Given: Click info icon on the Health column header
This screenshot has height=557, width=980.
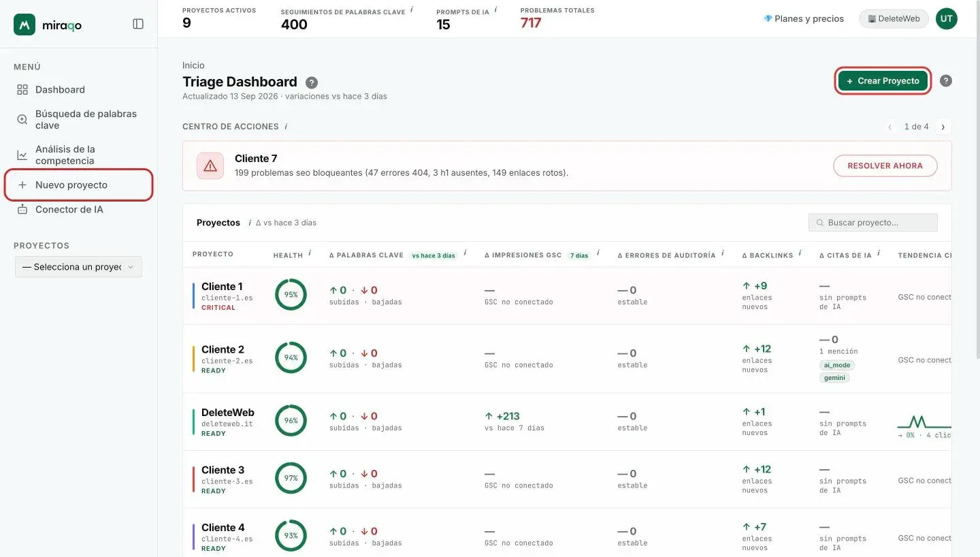Looking at the screenshot, I should coord(310,253).
